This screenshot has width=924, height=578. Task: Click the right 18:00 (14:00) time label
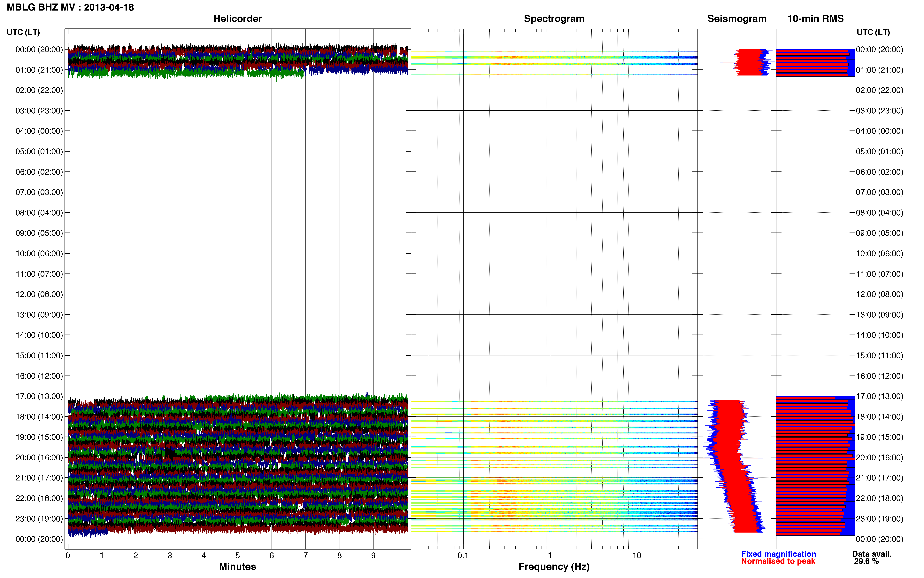pos(879,417)
